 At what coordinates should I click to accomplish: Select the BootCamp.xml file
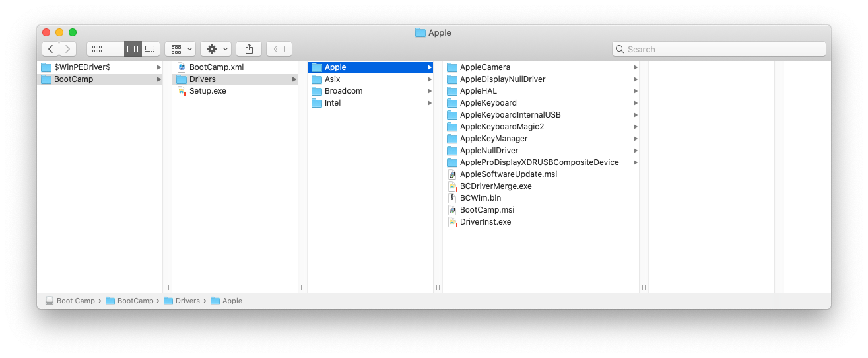pos(235,67)
